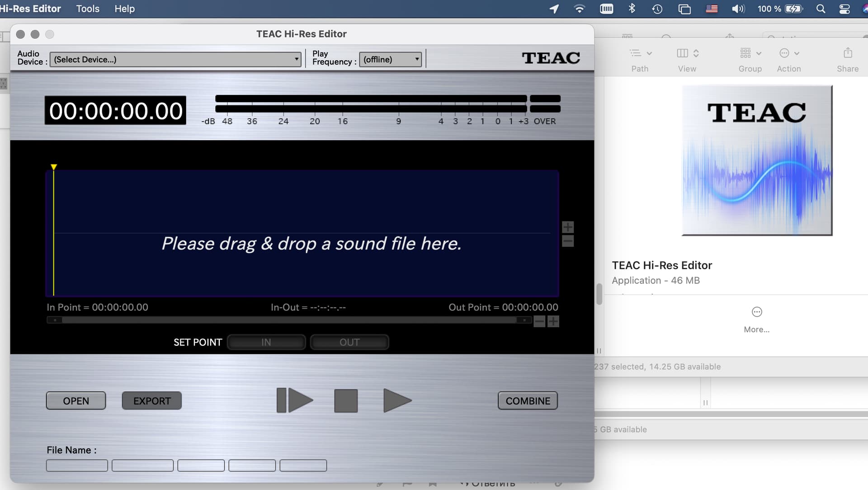Click Out Point time value text
This screenshot has width=868, height=490.
click(x=530, y=307)
